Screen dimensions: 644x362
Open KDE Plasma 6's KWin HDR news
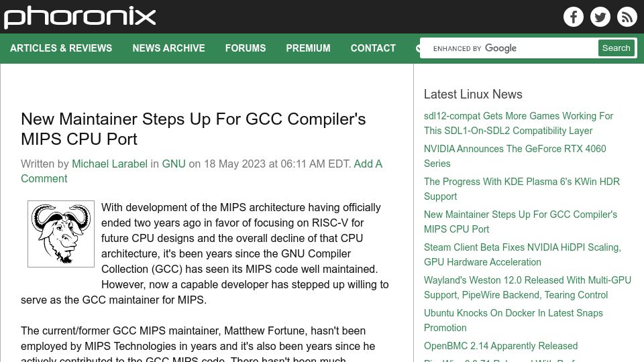pyautogui.click(x=522, y=189)
